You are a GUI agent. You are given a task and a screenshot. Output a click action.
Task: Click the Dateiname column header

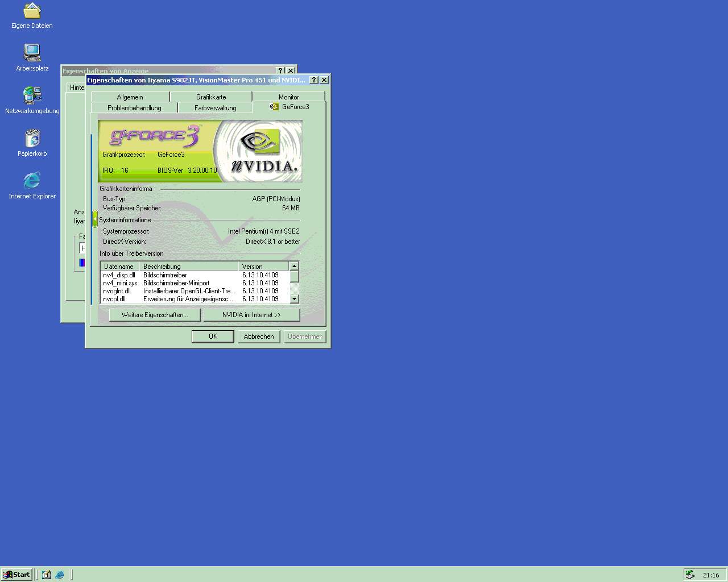pyautogui.click(x=120, y=266)
